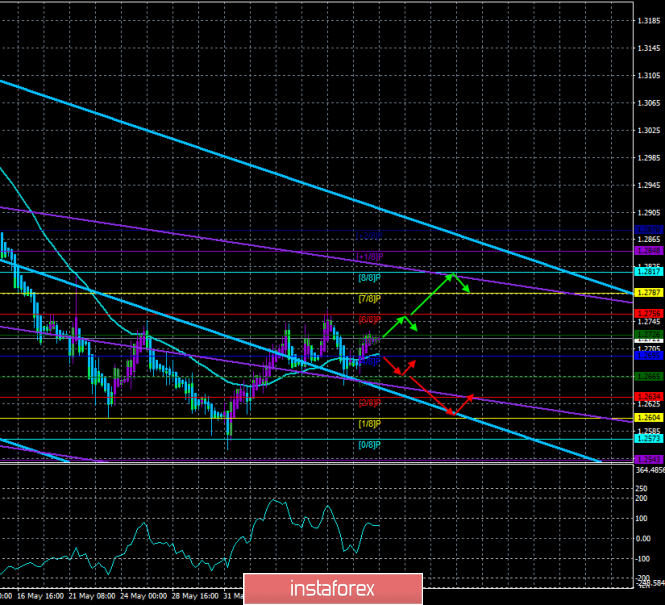Click the 24 May 00:00 time label
Screen dimensions: 665x605
point(144,596)
